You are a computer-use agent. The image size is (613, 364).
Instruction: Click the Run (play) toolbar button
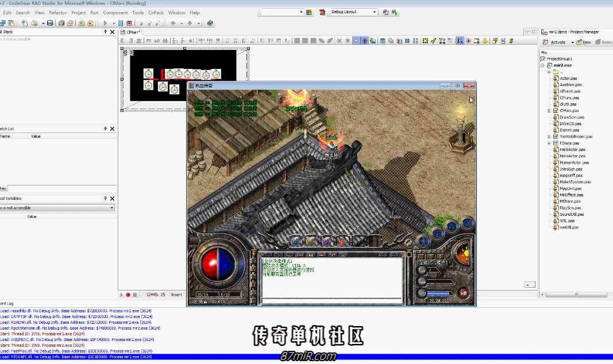click(x=105, y=24)
